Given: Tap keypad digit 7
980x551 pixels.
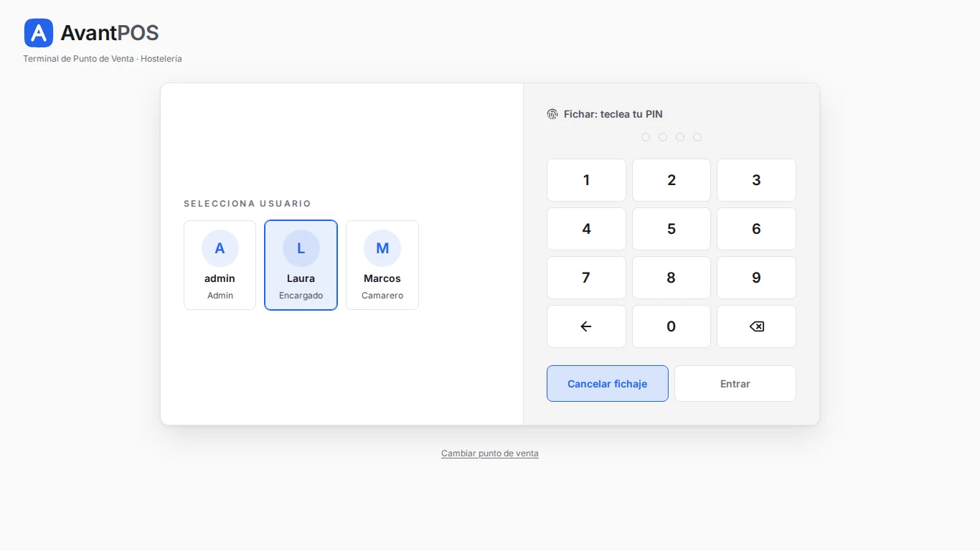Looking at the screenshot, I should pyautogui.click(x=586, y=278).
